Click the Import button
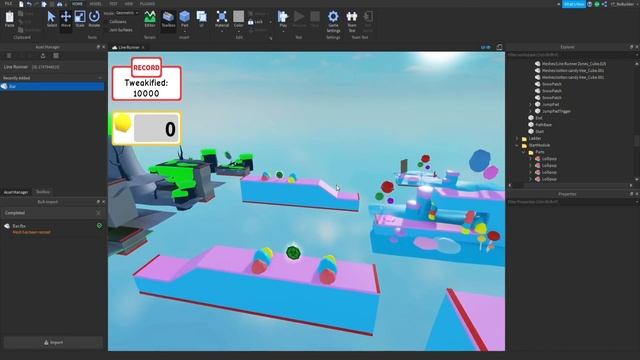The height and width of the screenshot is (360, 640). (x=53, y=342)
